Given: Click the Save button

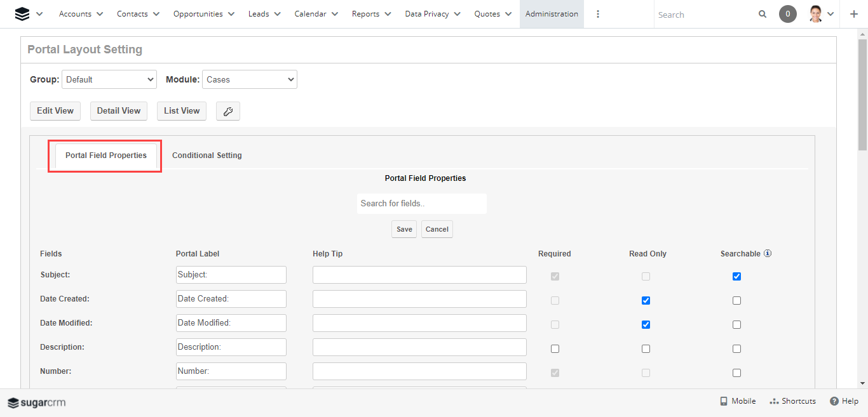Looking at the screenshot, I should [404, 229].
